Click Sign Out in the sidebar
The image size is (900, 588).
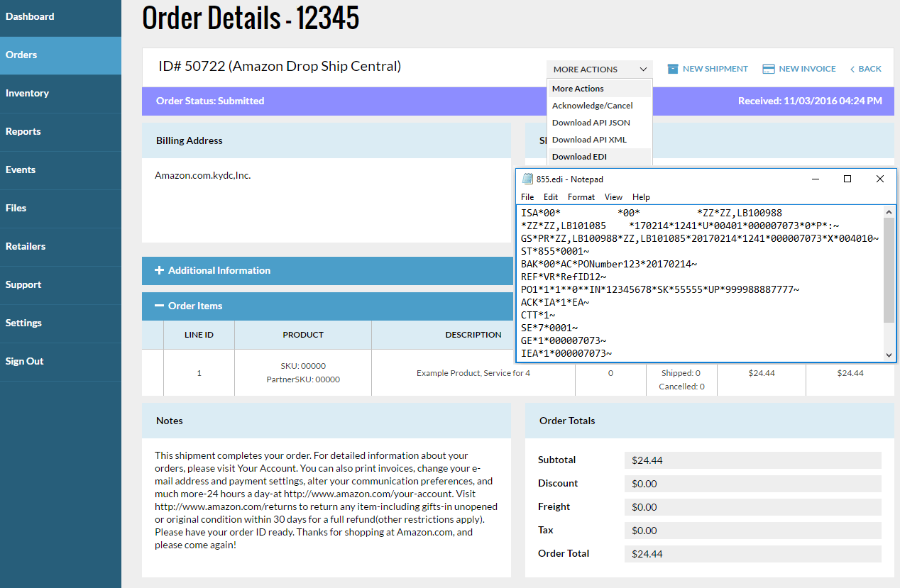[25, 361]
